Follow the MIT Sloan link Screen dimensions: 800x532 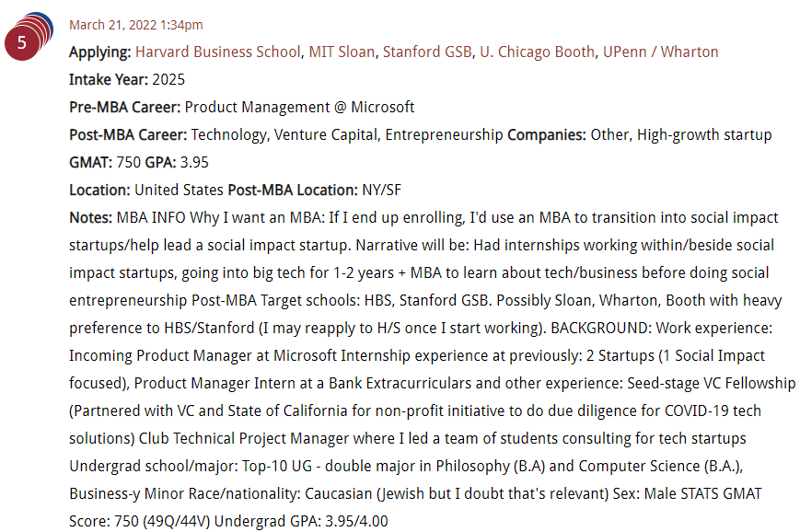342,52
